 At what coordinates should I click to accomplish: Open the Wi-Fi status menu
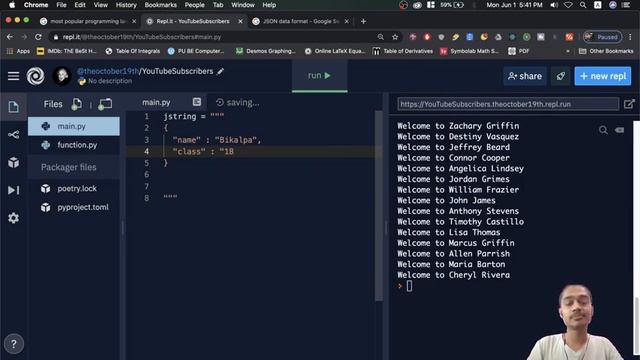tap(568, 5)
